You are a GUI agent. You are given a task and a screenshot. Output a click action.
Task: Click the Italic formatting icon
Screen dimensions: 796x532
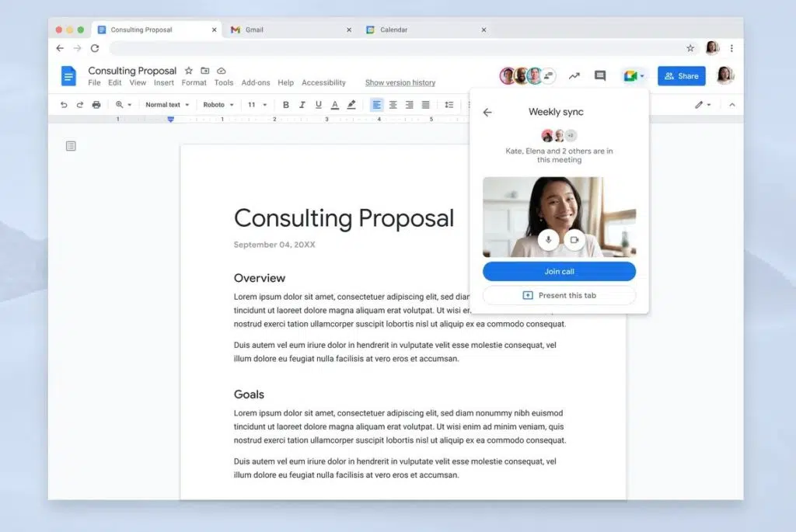click(x=302, y=104)
